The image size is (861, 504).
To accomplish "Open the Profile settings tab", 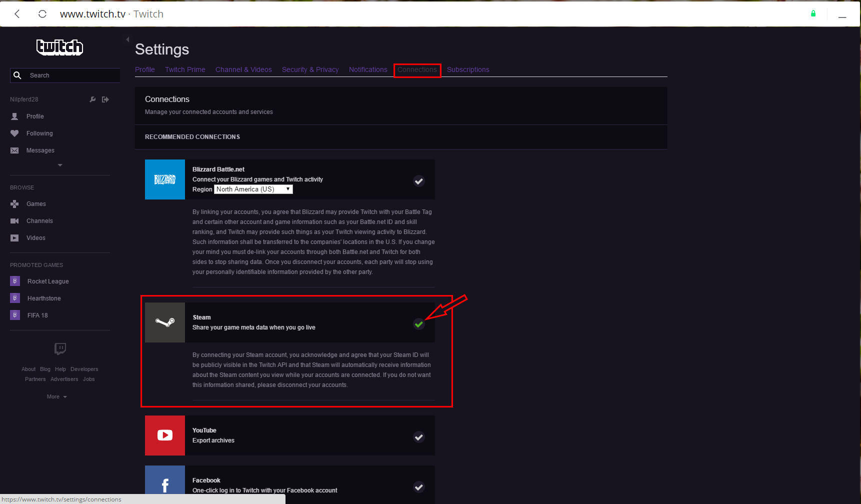I will 145,70.
